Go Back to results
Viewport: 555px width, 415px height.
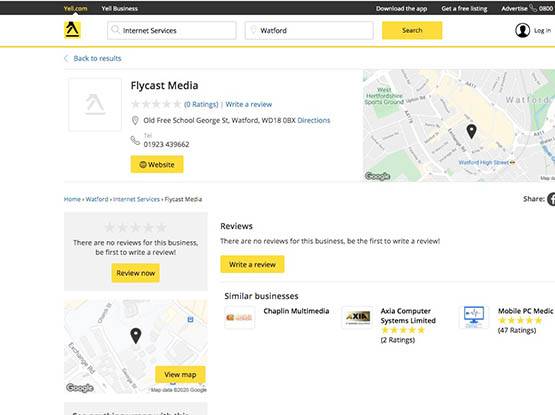(97, 58)
